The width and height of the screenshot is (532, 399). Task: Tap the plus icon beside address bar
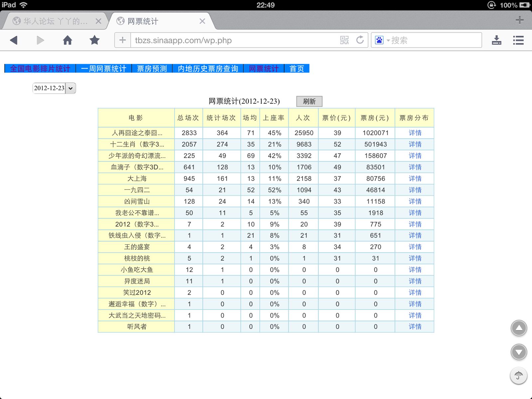pos(122,40)
